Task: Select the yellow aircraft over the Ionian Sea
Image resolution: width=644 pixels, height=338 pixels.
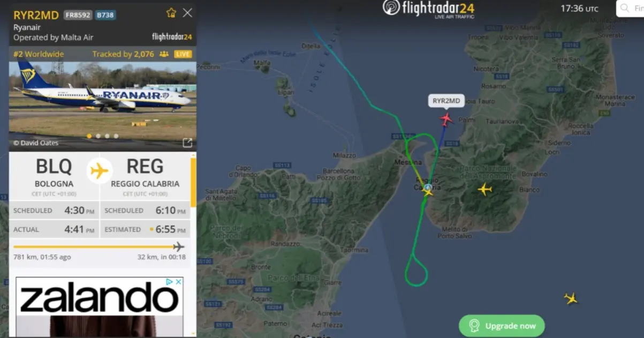Action: point(571,298)
